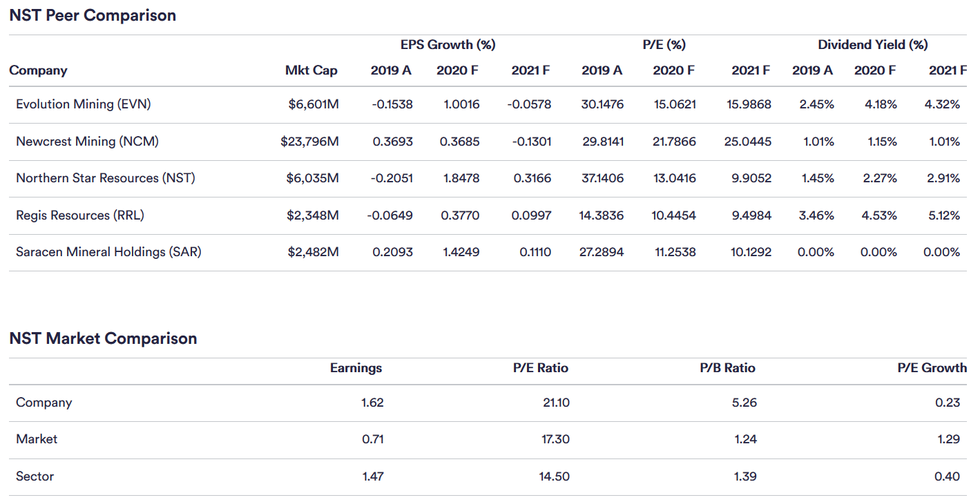Click the P/E (%) group header

tap(664, 45)
